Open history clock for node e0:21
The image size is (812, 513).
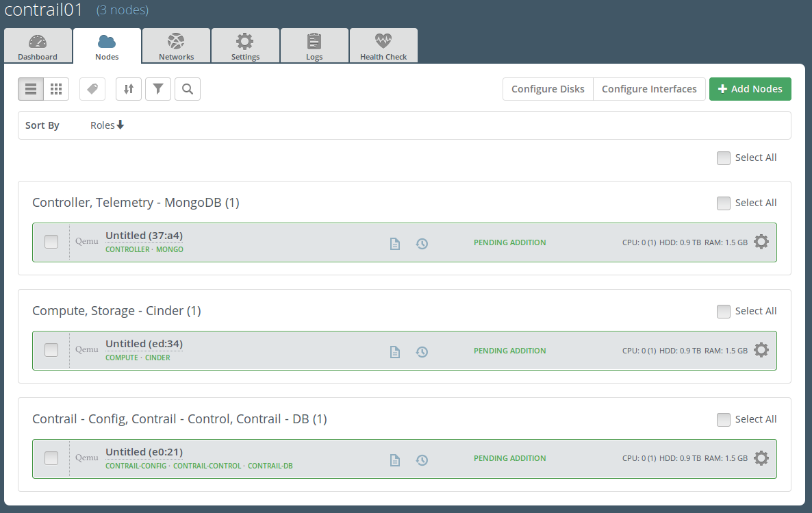tap(422, 460)
